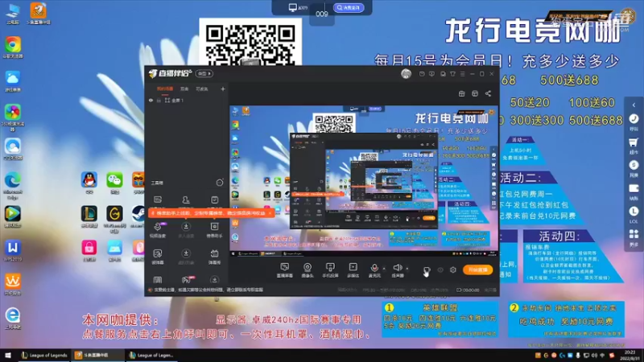644x362 pixels.
Task: Collapse the right sidebar with the arrow
Action: point(634,105)
